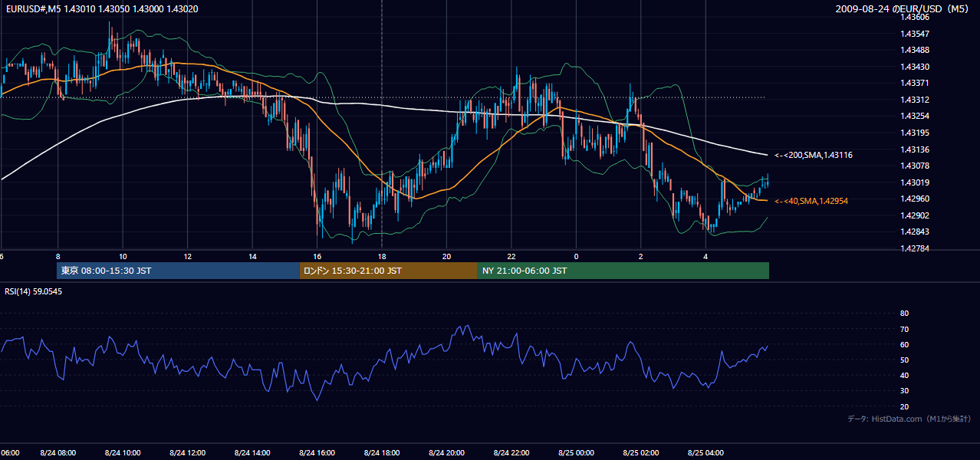980x460 pixels.
Task: Click price level 1.42843 on axis
Action: tap(915, 232)
